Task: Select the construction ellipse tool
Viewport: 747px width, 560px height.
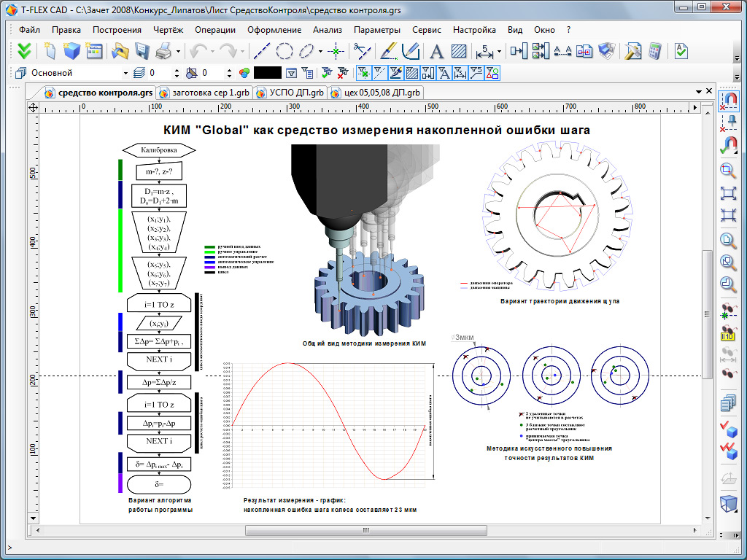Action: click(x=307, y=51)
